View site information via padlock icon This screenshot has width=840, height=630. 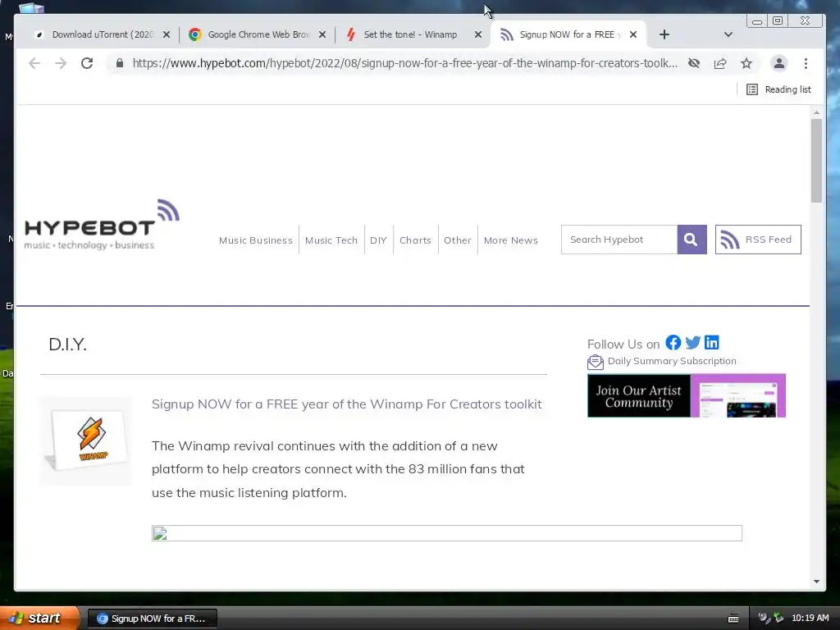pyautogui.click(x=120, y=63)
